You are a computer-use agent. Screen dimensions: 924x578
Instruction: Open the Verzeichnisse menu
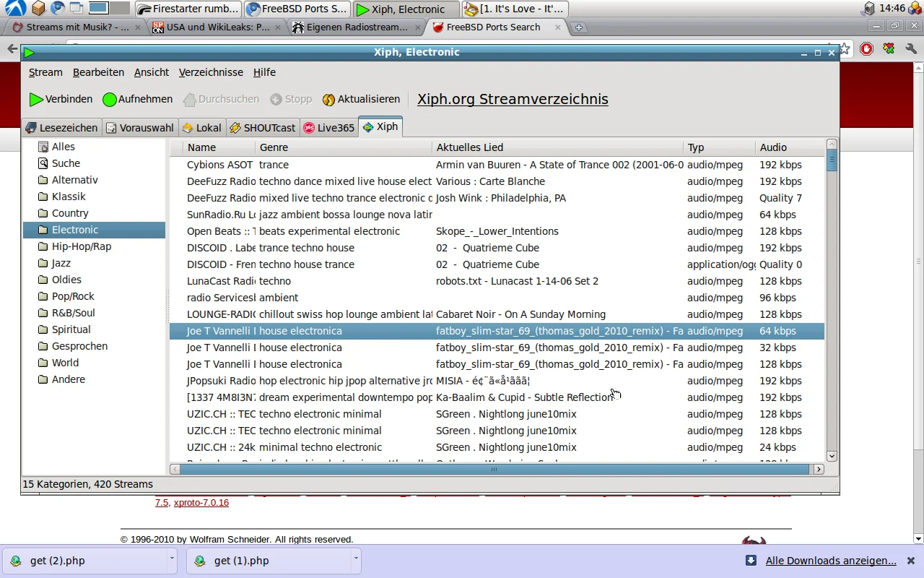[211, 72]
